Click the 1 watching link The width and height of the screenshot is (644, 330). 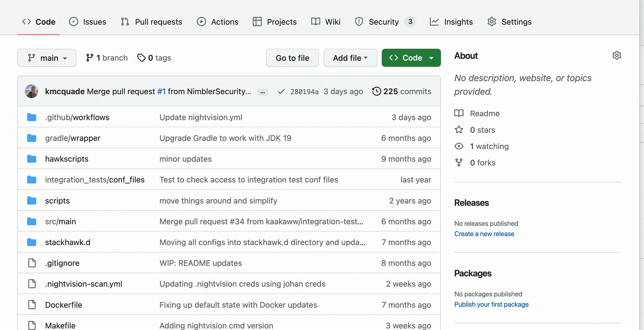482,146
